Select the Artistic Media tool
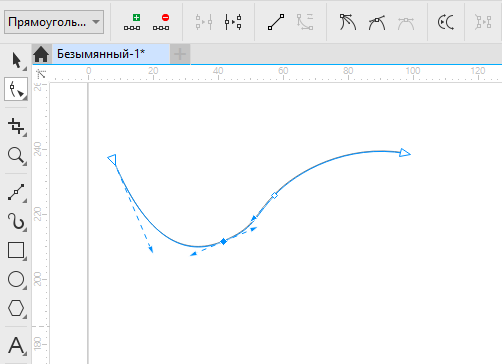Screen dimensions: 502x364 [16, 221]
